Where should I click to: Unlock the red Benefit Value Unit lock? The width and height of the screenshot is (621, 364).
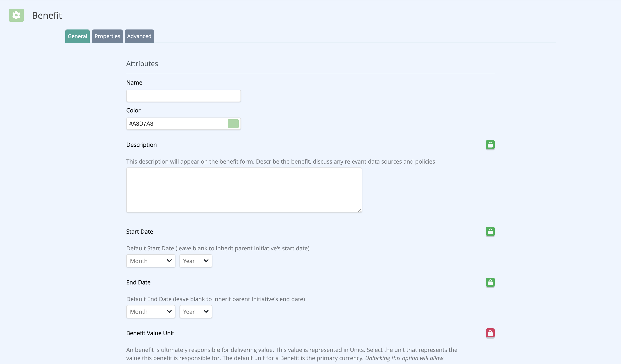(x=490, y=333)
